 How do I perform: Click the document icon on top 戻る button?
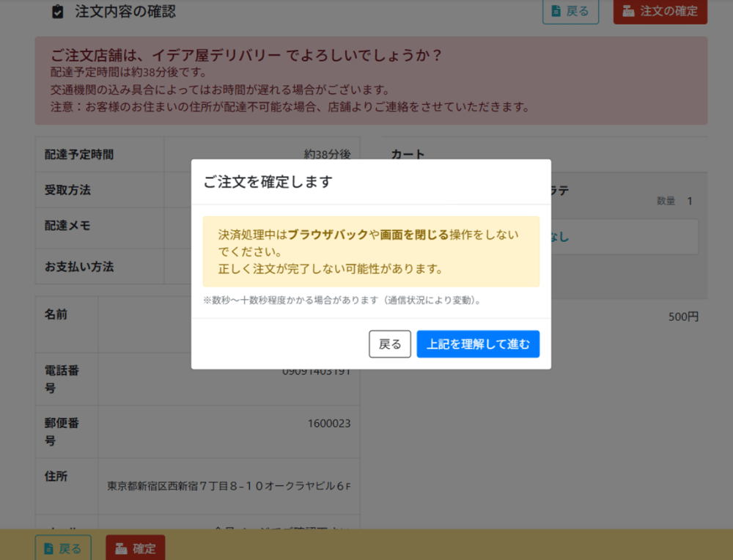click(x=555, y=12)
